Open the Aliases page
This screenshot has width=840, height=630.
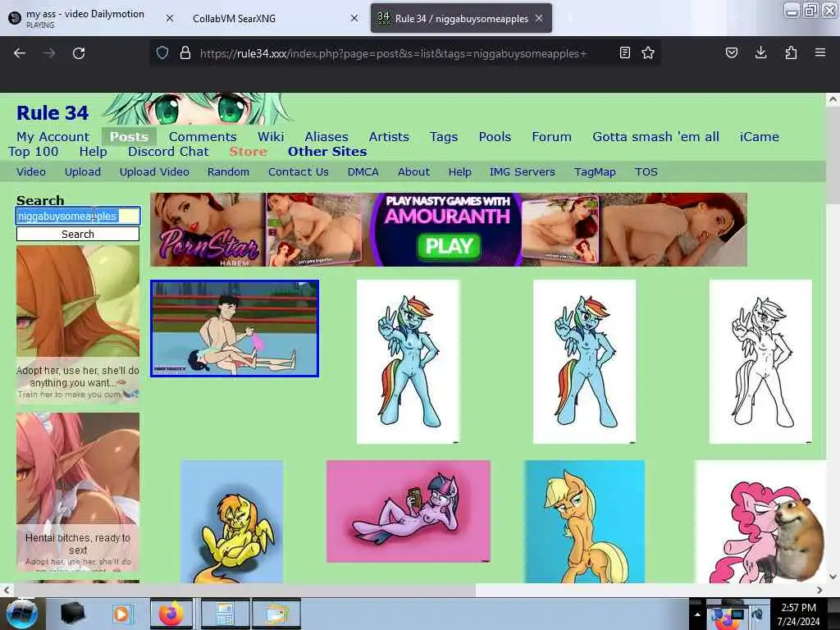[x=326, y=137]
